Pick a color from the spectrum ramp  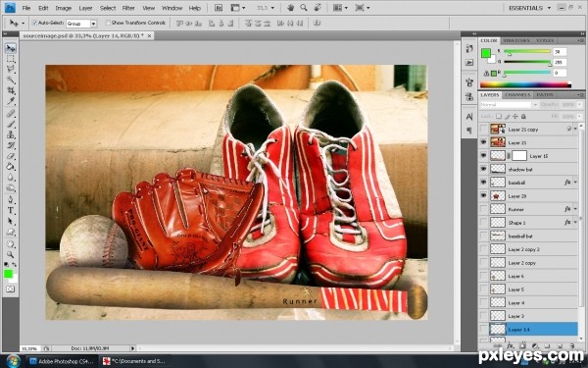click(x=525, y=84)
